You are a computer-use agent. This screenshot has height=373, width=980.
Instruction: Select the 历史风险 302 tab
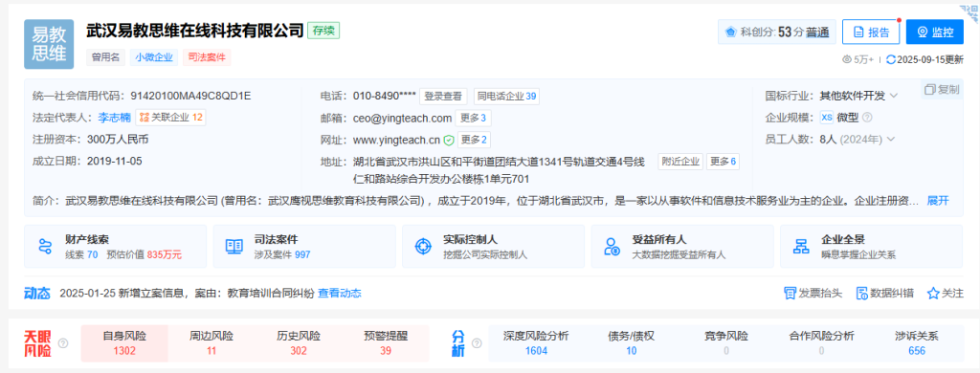(299, 343)
